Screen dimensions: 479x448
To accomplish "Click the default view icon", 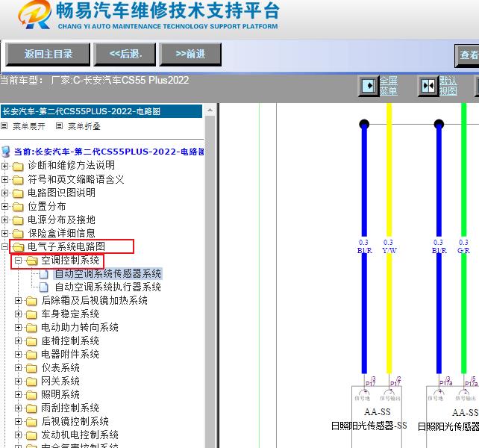I will pos(428,86).
